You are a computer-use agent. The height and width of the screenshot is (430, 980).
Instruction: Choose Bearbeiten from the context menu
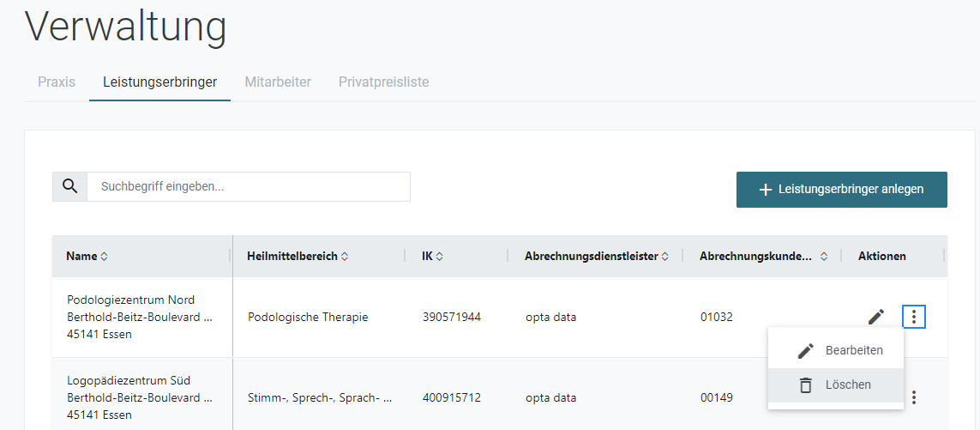pos(836,350)
